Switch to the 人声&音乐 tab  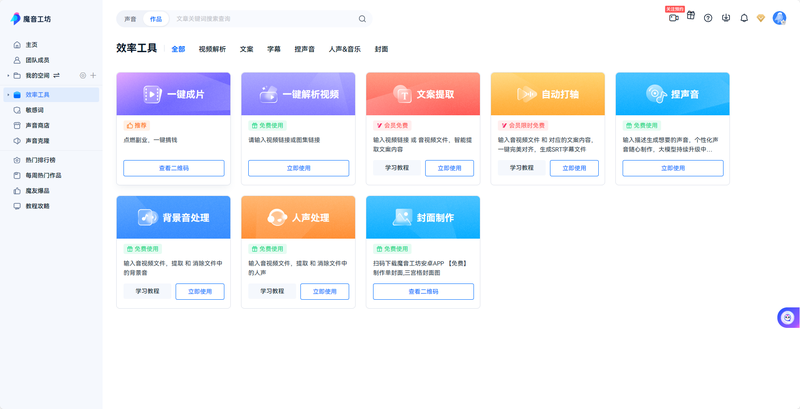click(x=345, y=49)
